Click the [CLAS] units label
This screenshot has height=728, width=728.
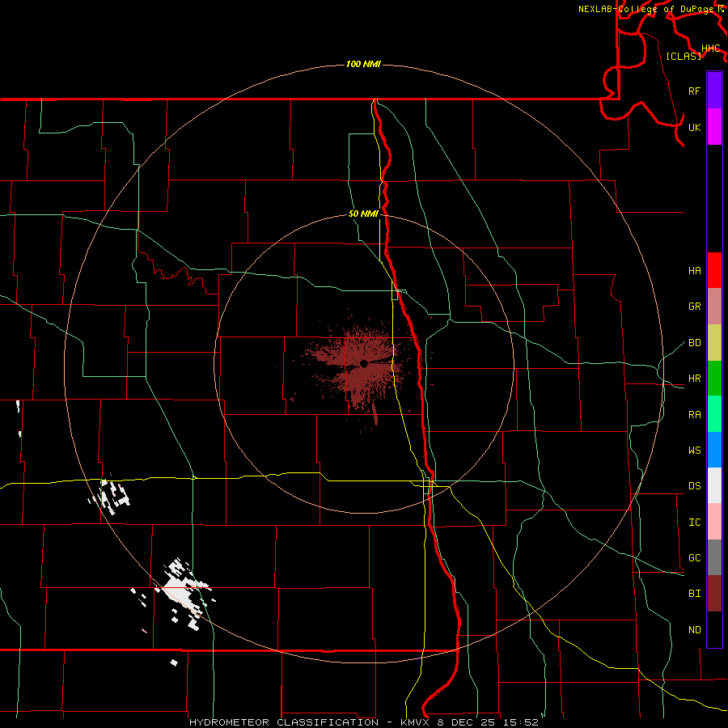[684, 56]
